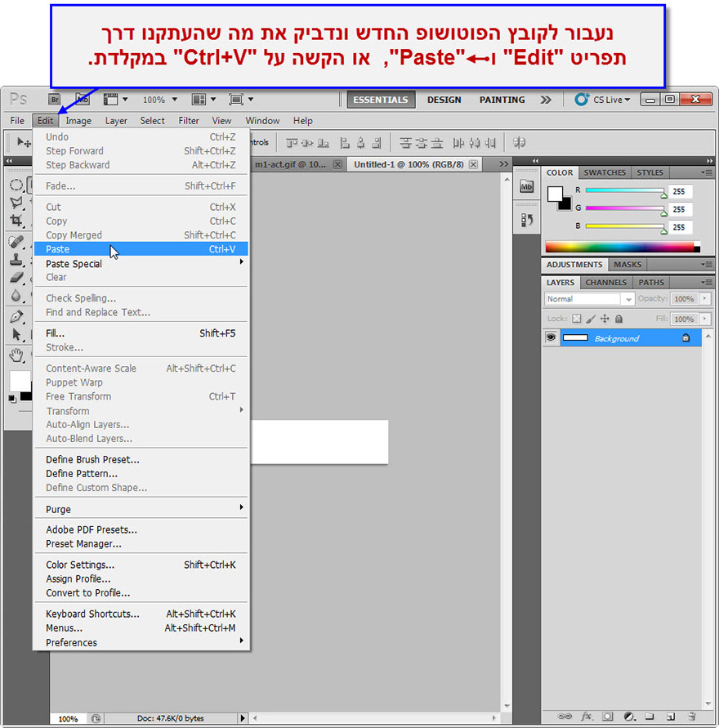The image size is (719, 728).
Task: Close the Untitled-1 document tab
Action: click(x=473, y=164)
